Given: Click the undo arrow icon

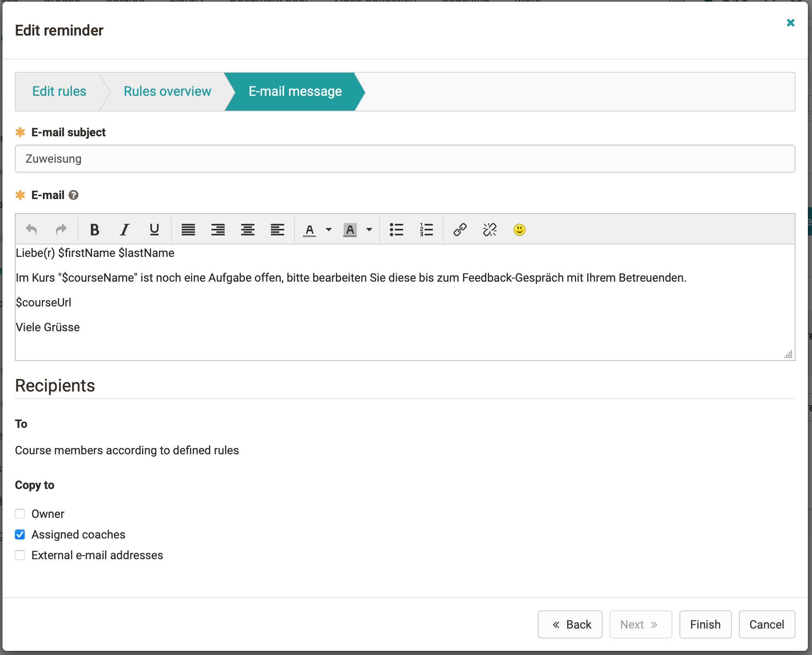Looking at the screenshot, I should 31,230.
